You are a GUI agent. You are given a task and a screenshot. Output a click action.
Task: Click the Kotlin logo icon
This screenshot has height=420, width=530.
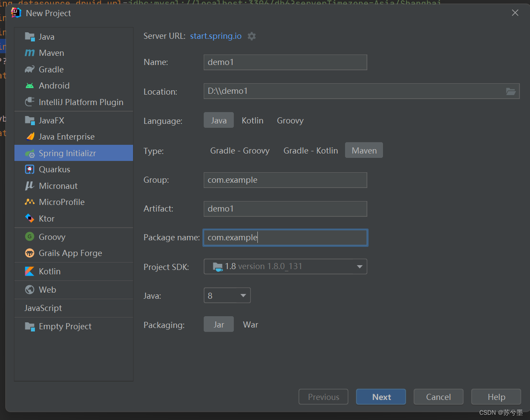pyautogui.click(x=30, y=271)
